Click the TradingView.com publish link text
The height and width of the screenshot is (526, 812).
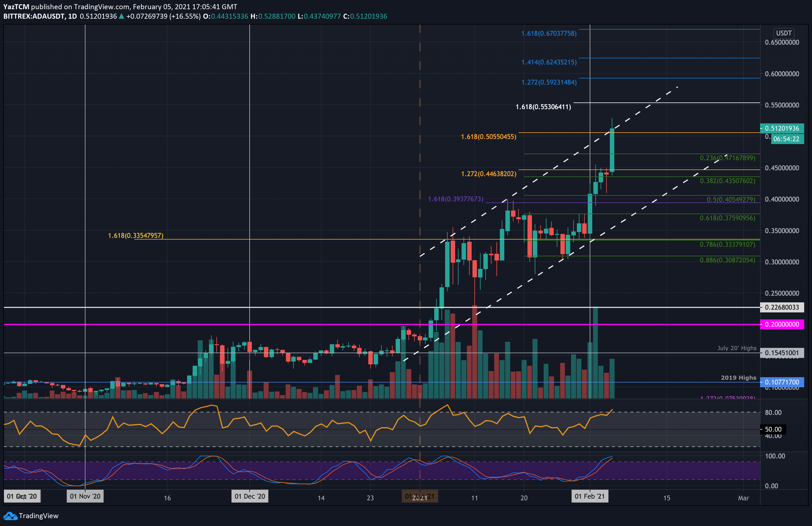pos(101,6)
